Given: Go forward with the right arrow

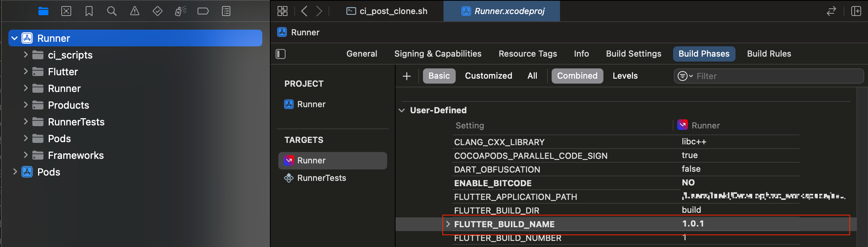Looking at the screenshot, I should pyautogui.click(x=319, y=11).
